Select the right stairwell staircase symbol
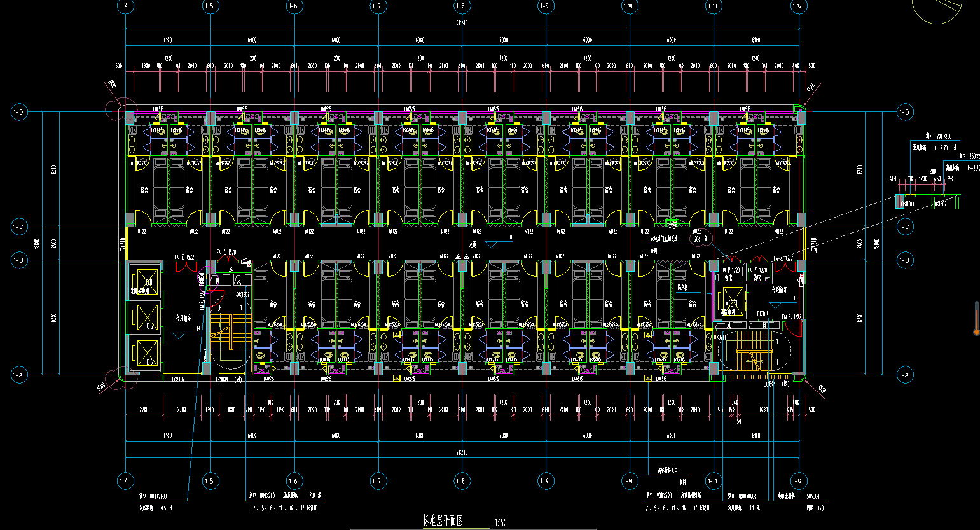The width and height of the screenshot is (980, 530). 755,352
